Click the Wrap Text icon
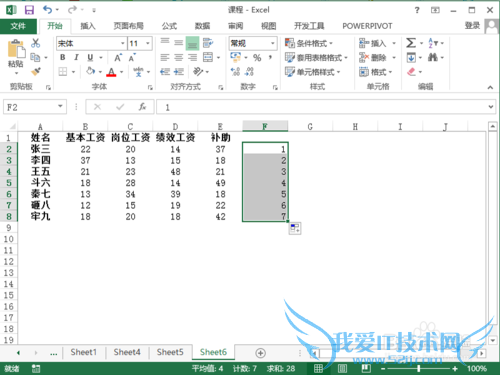500x375 pixels. pos(208,43)
